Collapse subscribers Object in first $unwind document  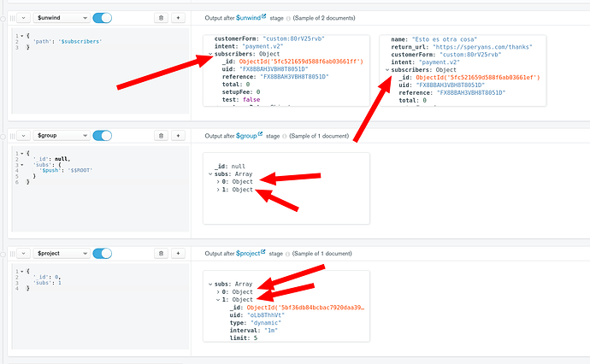210,54
